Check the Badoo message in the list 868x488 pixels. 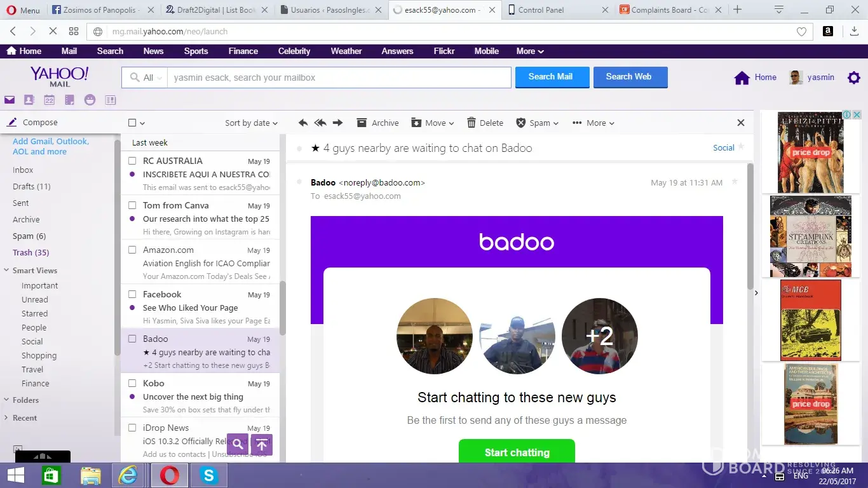(x=132, y=339)
